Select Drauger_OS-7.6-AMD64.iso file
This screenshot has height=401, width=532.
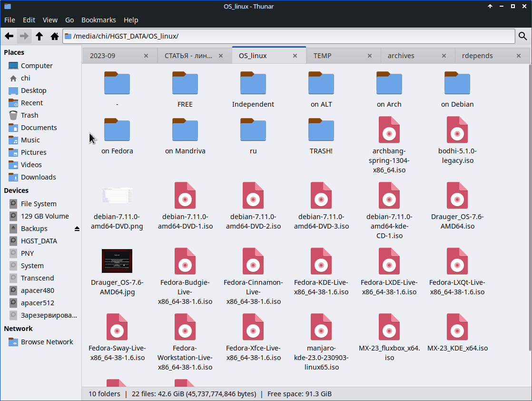point(457,206)
